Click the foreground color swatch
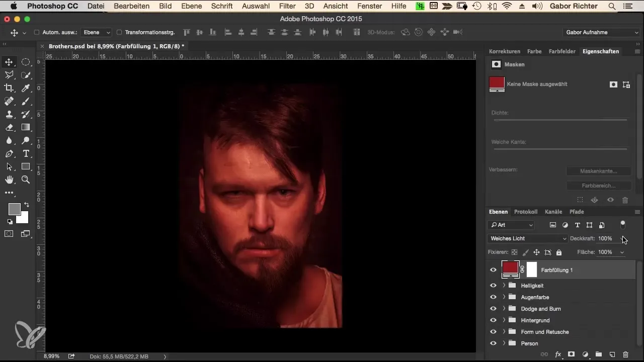The image size is (644, 362). coord(14,209)
